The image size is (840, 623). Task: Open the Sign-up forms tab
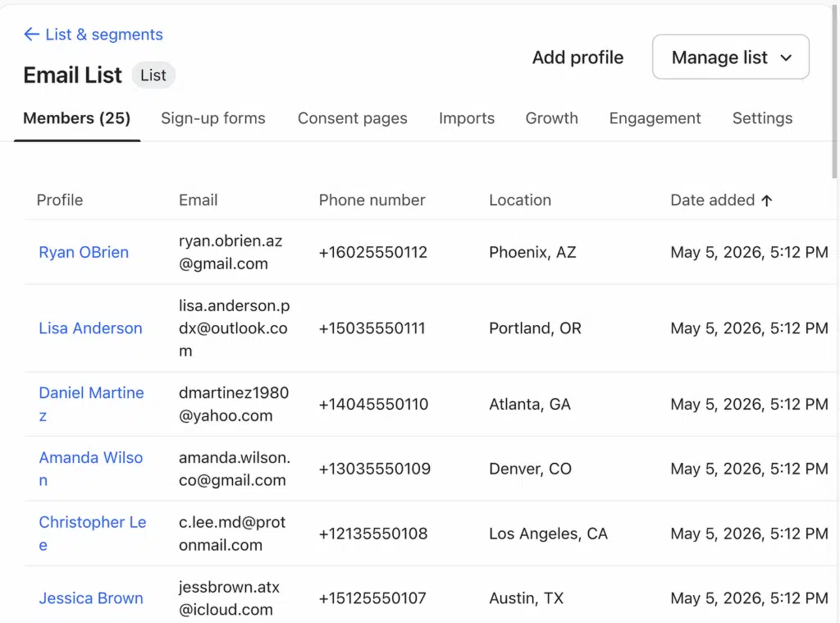tap(212, 118)
